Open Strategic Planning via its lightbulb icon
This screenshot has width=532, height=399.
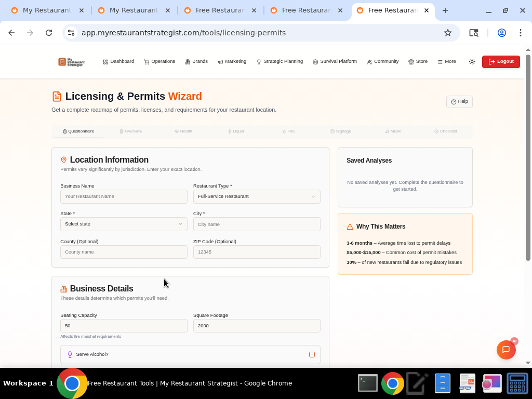pos(259,61)
